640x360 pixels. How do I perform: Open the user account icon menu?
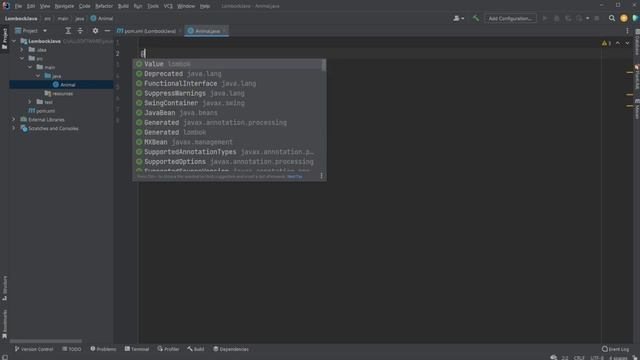[x=458, y=18]
